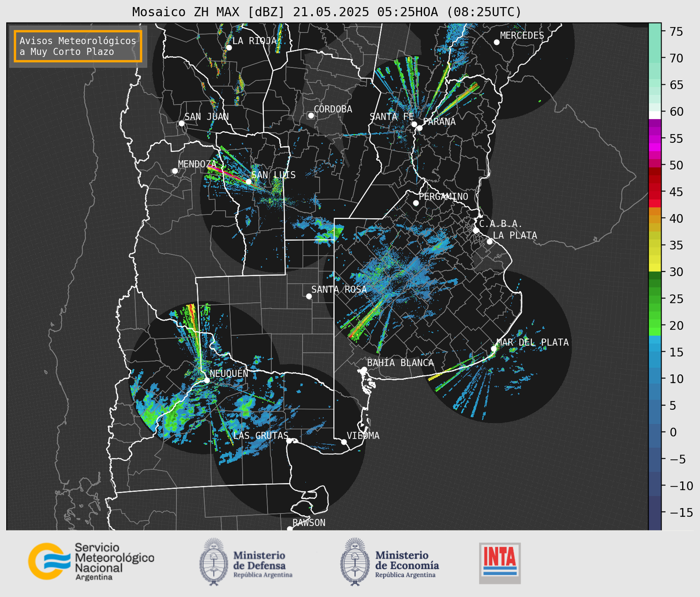Click the yellow 30 dBZ band on color scale

(x=655, y=267)
